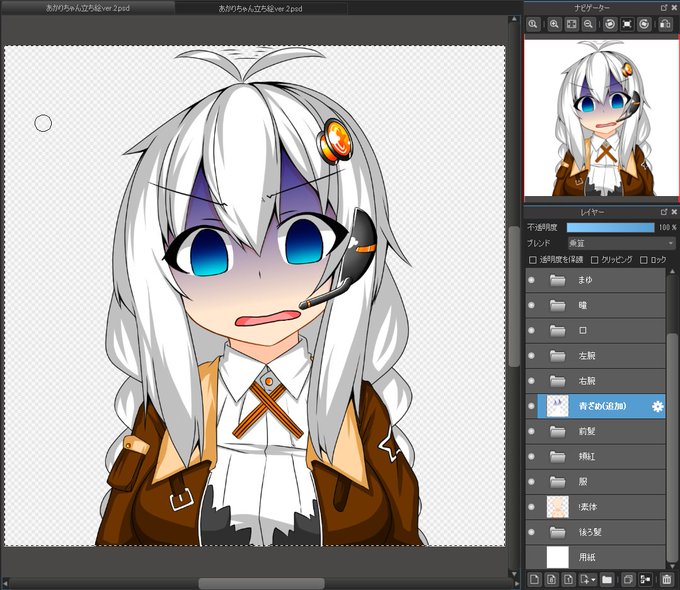This screenshot has width=680, height=590.
Task: Click the zoom to 100% magnifier icon in Navigator
Action: point(533,24)
